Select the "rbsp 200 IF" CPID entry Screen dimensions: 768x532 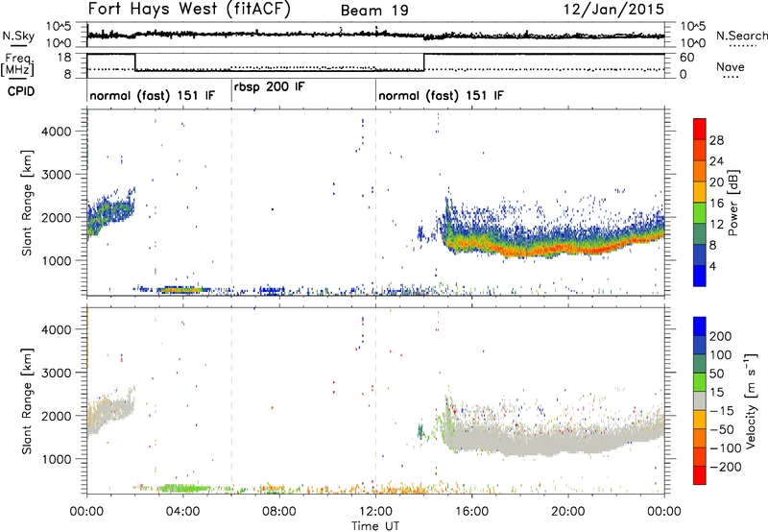270,87
